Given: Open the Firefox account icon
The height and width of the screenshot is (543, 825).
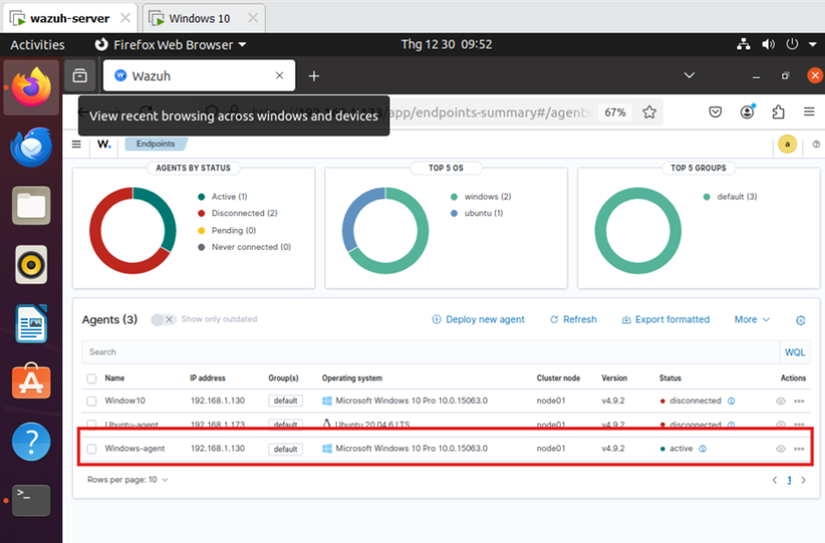Looking at the screenshot, I should (747, 112).
